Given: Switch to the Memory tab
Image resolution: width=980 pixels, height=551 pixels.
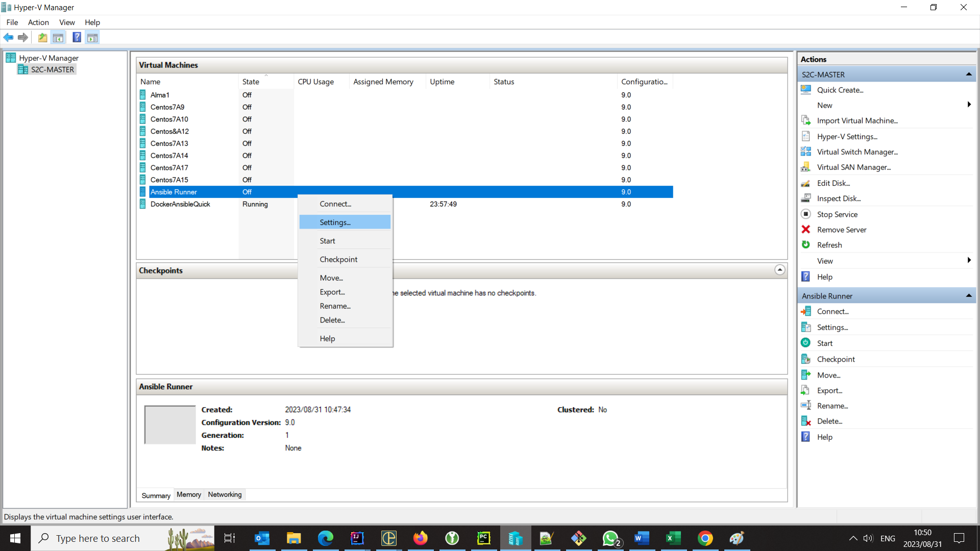Looking at the screenshot, I should [x=188, y=494].
